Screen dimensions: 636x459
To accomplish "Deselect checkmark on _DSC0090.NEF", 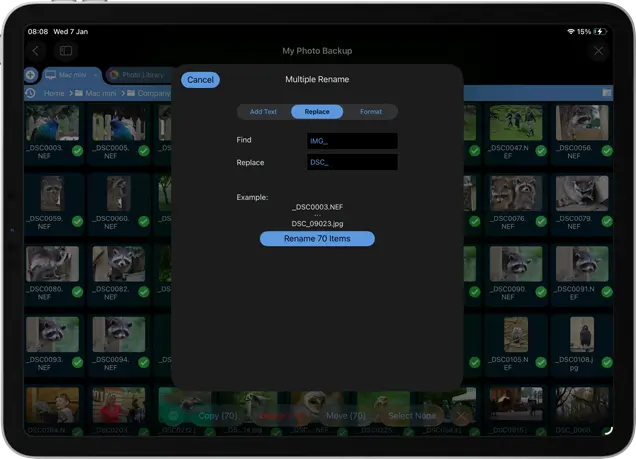I will point(541,292).
